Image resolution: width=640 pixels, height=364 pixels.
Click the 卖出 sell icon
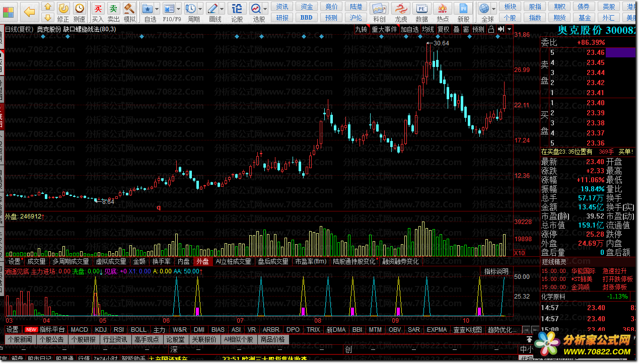coord(114,12)
